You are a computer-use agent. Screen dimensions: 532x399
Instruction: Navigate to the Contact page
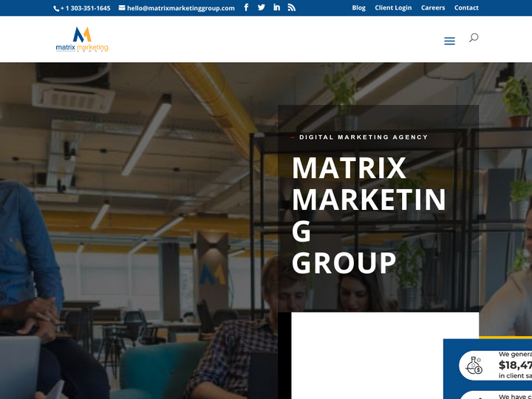(466, 8)
